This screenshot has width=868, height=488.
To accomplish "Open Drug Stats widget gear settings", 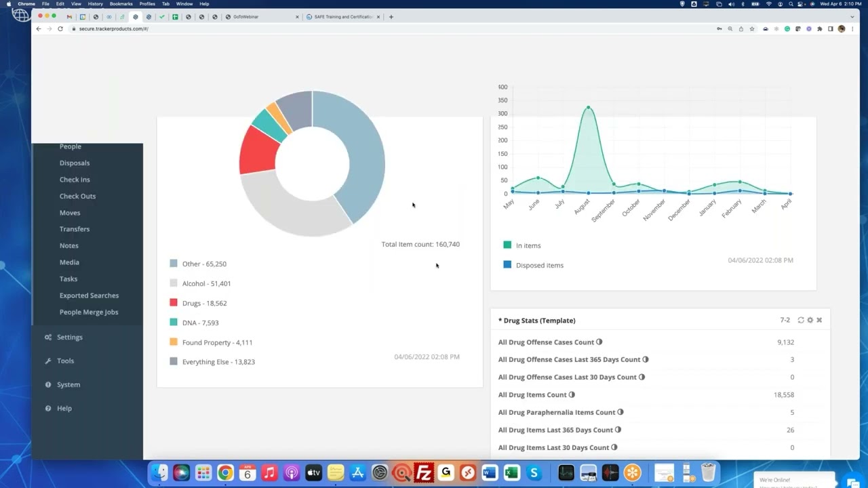I will 810,320.
